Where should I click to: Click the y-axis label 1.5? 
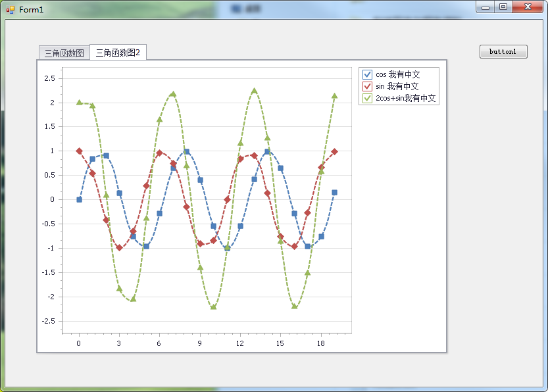(49, 126)
